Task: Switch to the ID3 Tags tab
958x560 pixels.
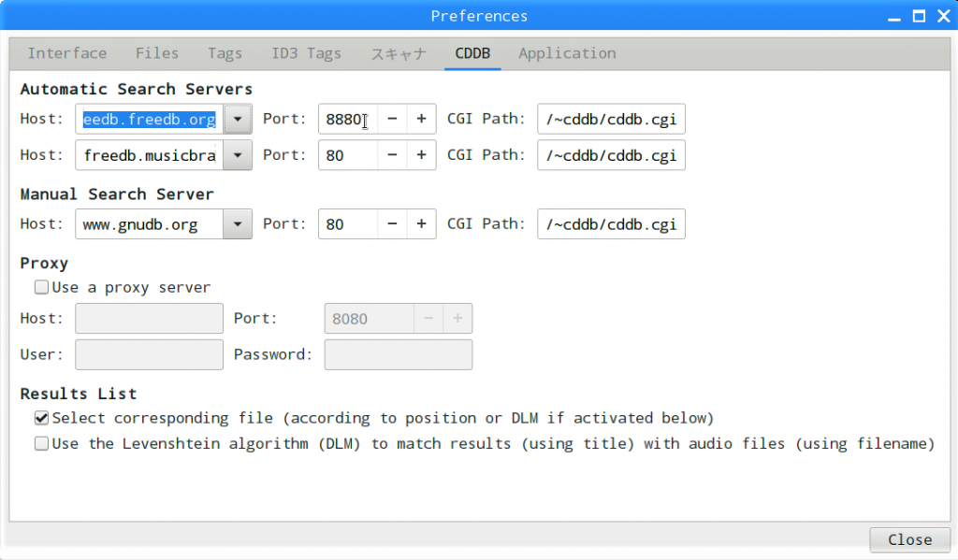Action: click(306, 53)
